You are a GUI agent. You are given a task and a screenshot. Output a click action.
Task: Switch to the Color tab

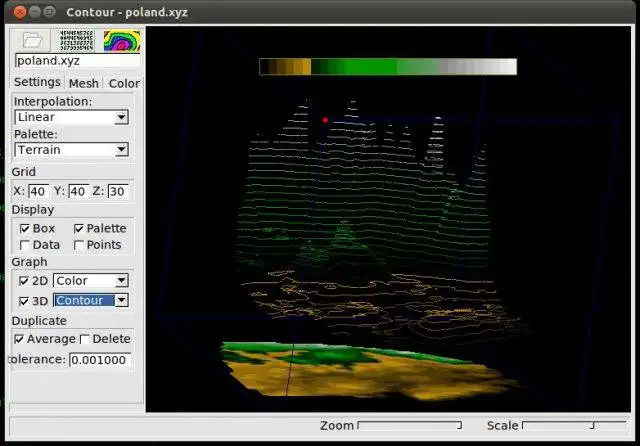coord(124,83)
